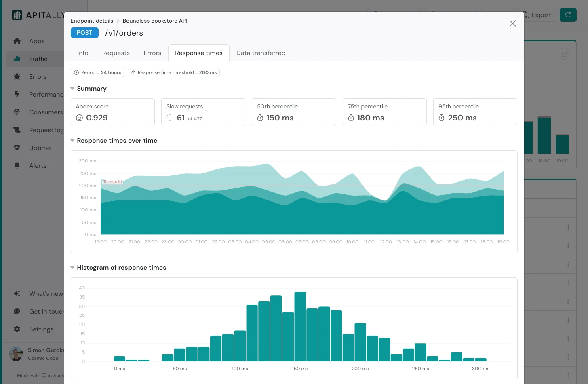Viewport: 588px width, 384px height.
Task: Change the Period = 24 hours filter chip
Action: (97, 72)
